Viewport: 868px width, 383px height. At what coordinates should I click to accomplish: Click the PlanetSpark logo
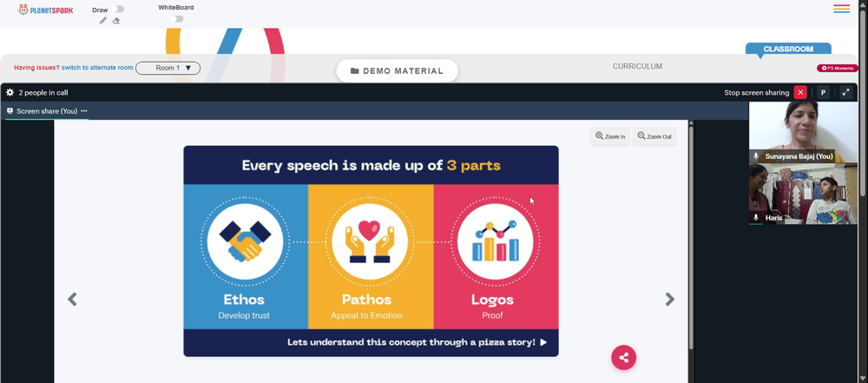(45, 10)
